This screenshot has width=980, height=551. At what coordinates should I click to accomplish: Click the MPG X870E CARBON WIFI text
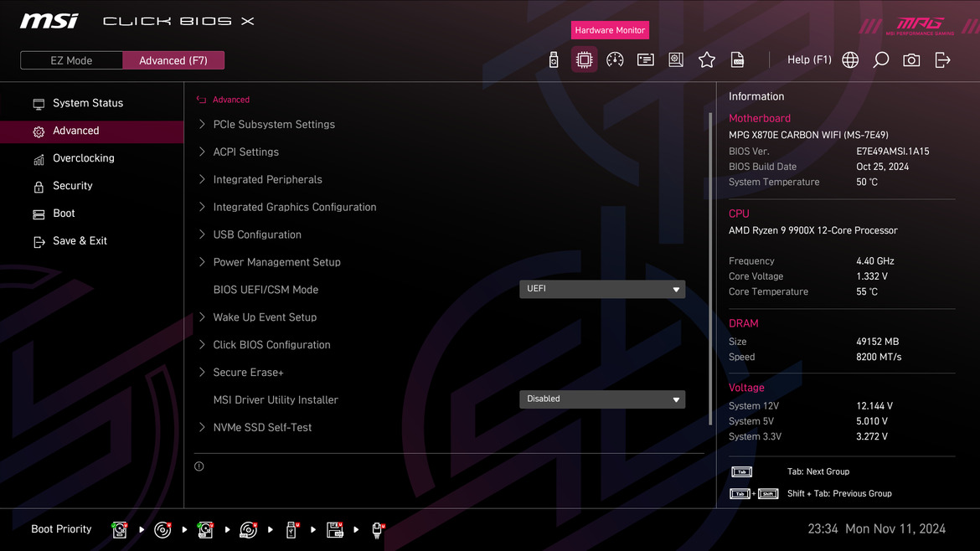[808, 135]
